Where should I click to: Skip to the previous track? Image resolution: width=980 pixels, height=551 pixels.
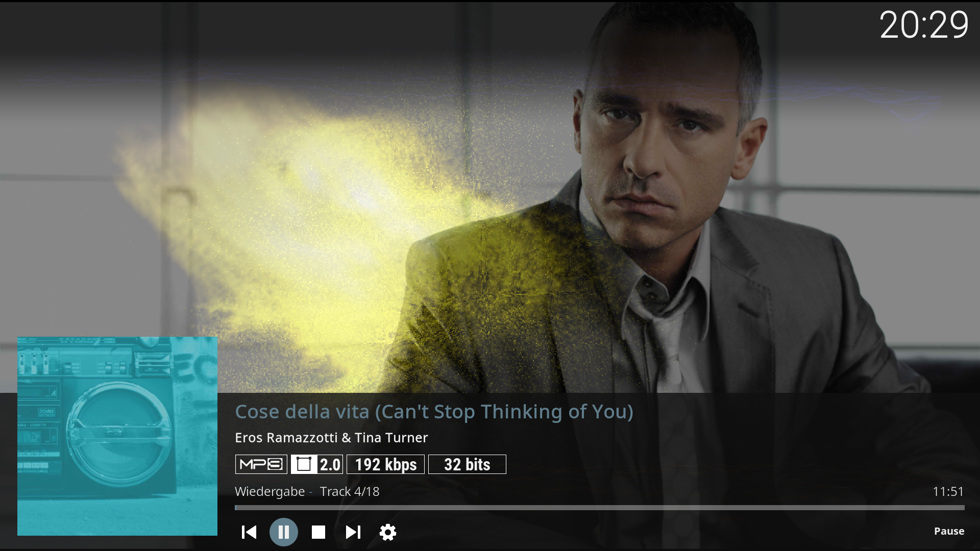249,532
